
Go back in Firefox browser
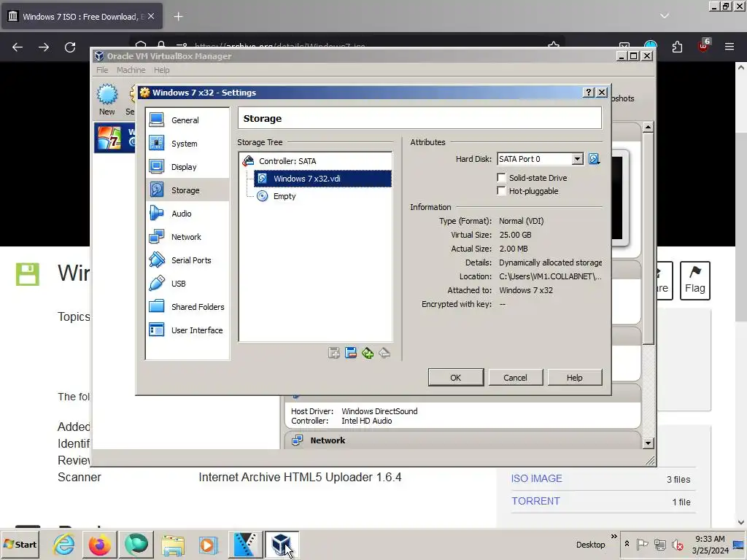pos(18,47)
